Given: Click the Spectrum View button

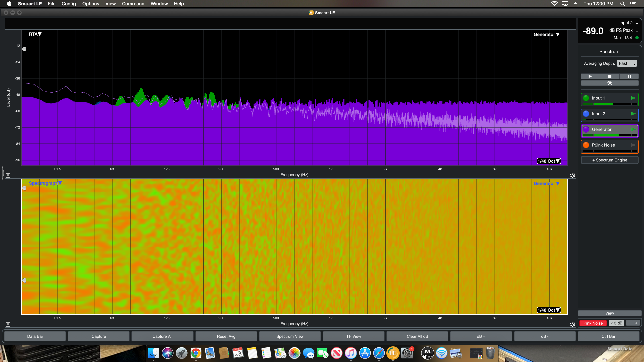Looking at the screenshot, I should pyautogui.click(x=290, y=336).
